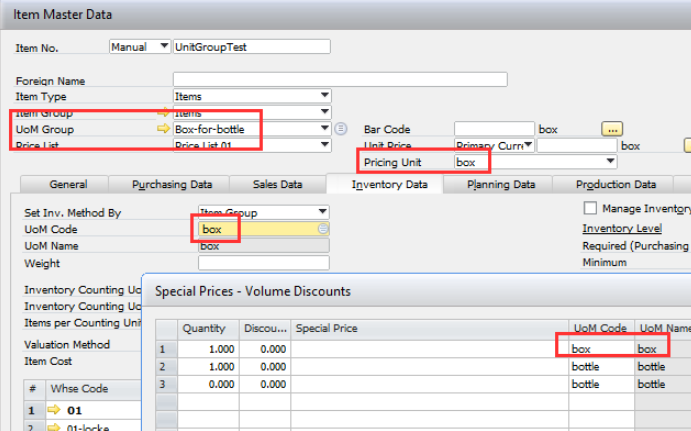The image size is (691, 431).
Task: Expand the Set Inv. Method By dropdown
Action: pos(322,212)
